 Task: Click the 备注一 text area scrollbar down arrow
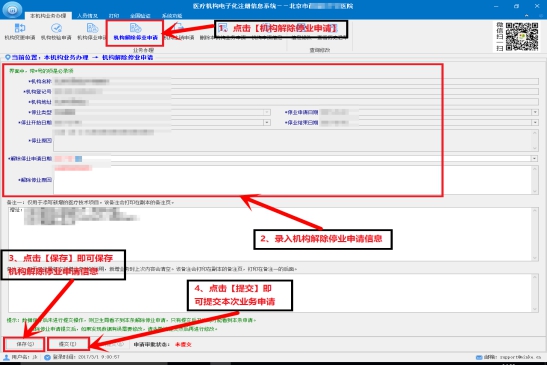pyautogui.click(x=535, y=258)
